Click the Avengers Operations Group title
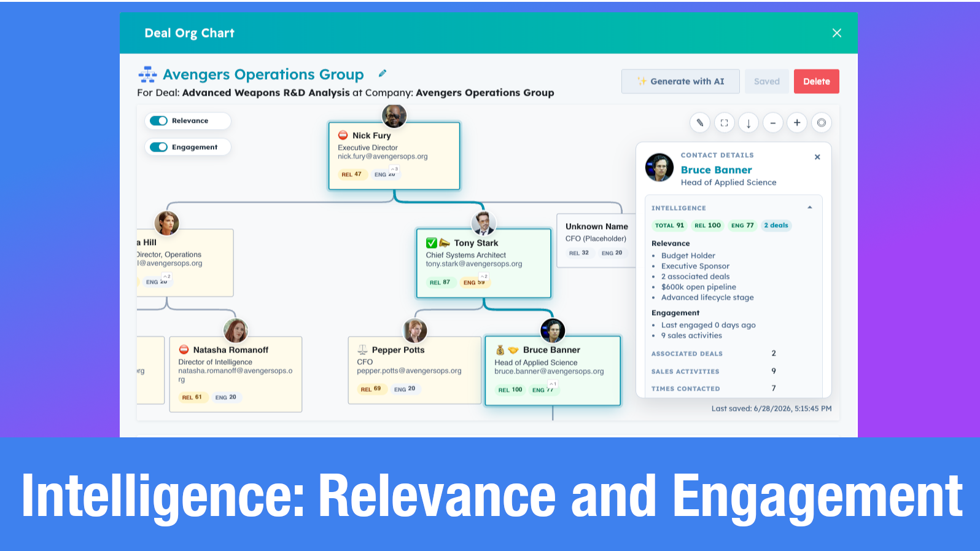Viewport: 980px width, 551px height. (263, 74)
